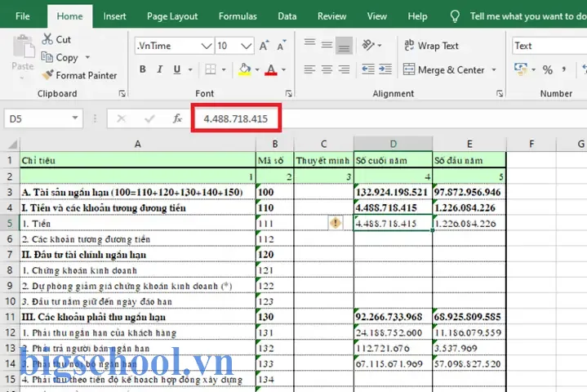The image size is (587, 392).
Task: Click cell with 132.924.198.521
Action: click(393, 192)
